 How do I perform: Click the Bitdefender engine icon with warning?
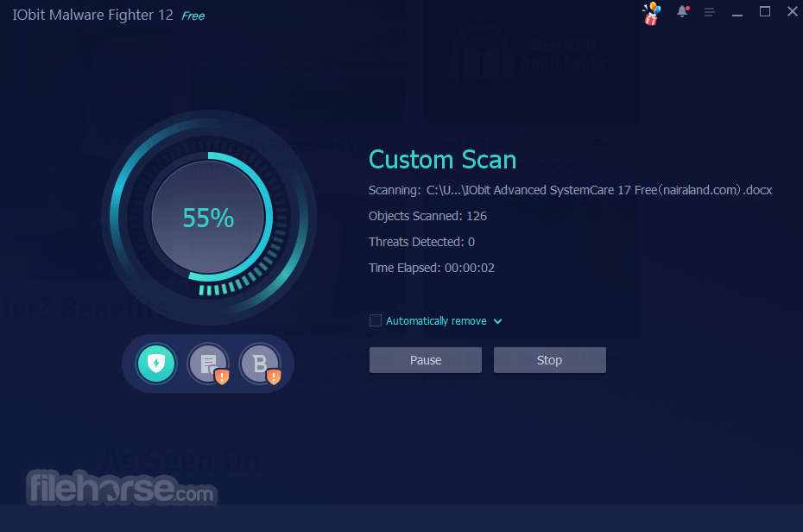[x=261, y=364]
